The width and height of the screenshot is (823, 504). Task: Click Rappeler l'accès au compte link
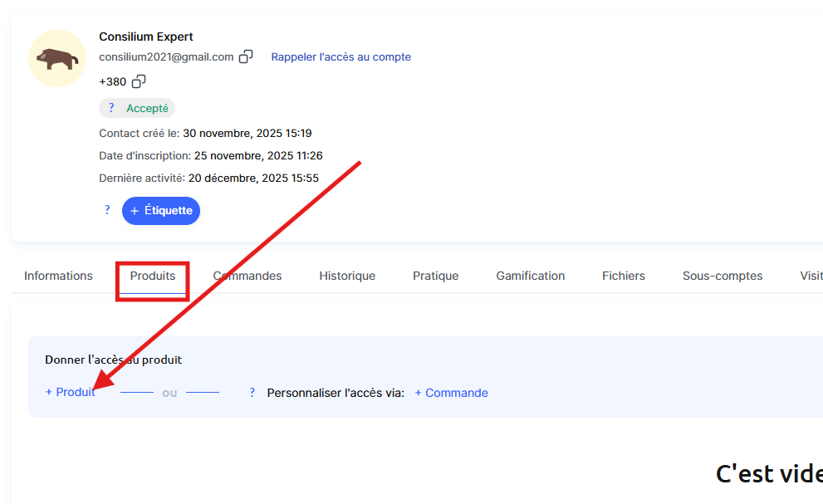(340, 57)
